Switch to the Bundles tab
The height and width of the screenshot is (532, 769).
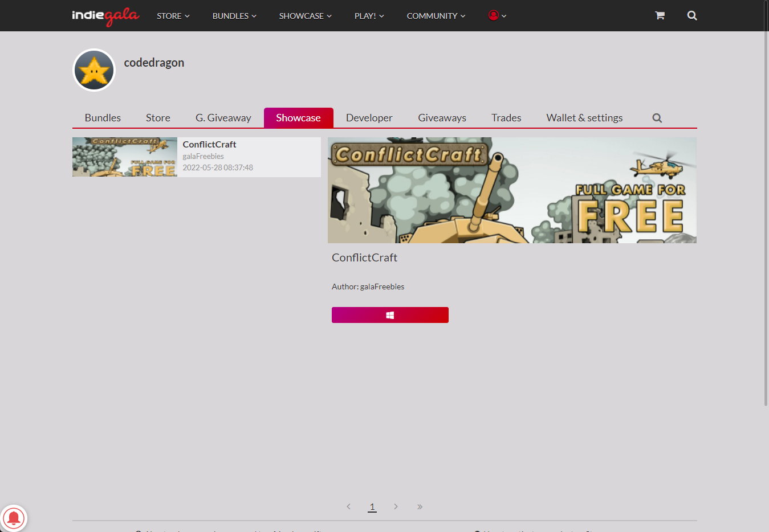point(103,118)
